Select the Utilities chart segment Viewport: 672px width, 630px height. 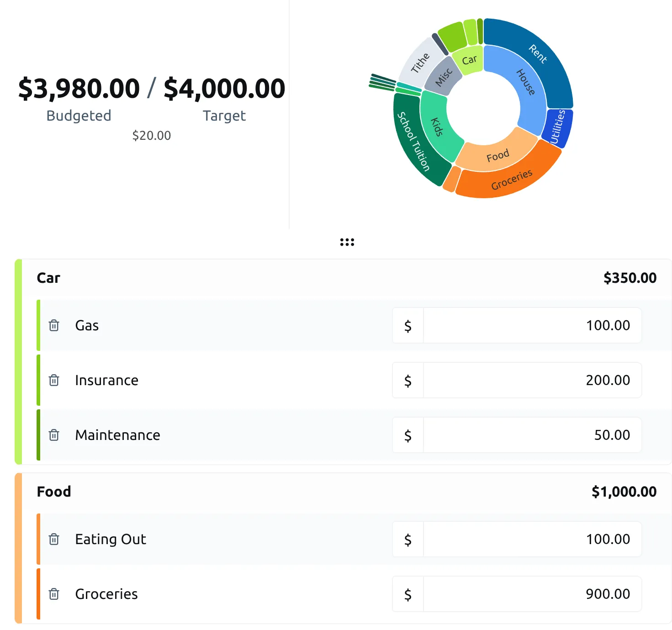click(557, 127)
